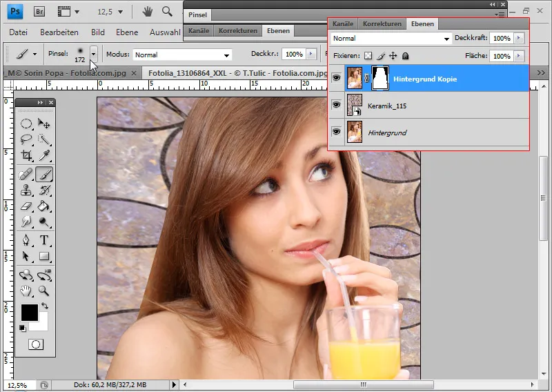Viewport: 552px width, 392px height.
Task: Select the Elliptical Marquee tool
Action: 26,124
